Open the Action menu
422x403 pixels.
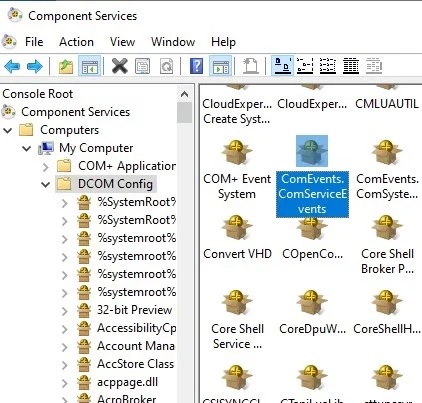pyautogui.click(x=76, y=42)
